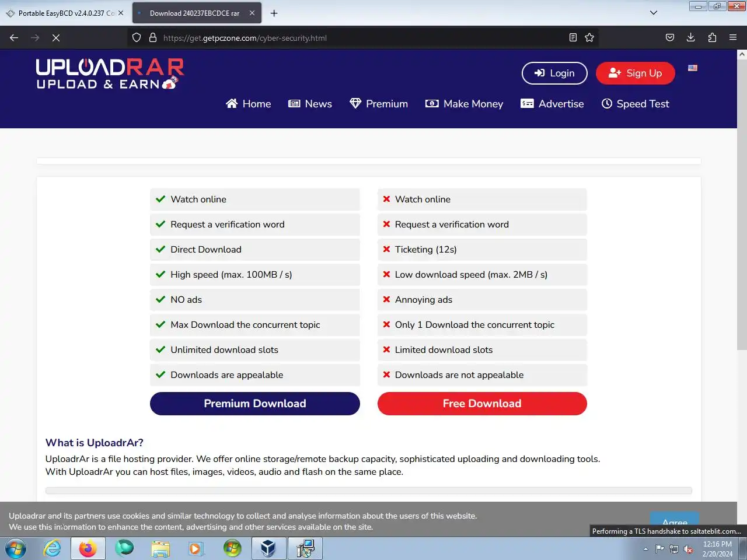Close the Download 240237EBCDCE rar tab
The width and height of the screenshot is (747, 560).
coord(252,13)
